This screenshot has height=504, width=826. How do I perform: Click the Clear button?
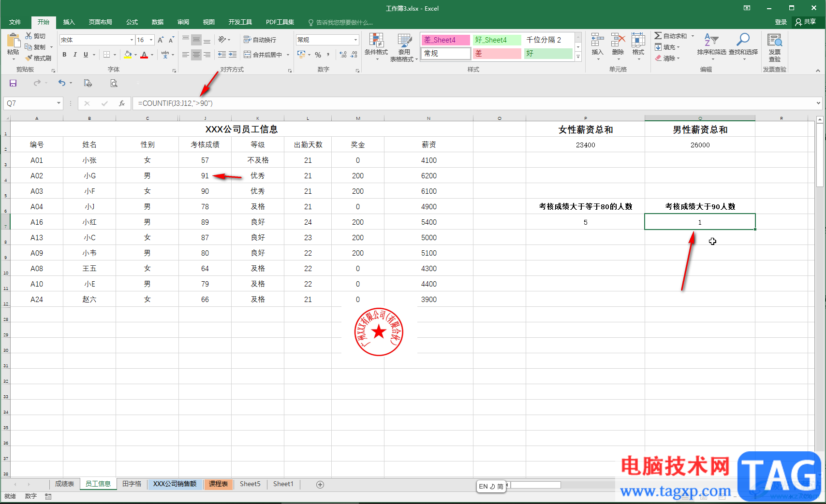pos(668,58)
